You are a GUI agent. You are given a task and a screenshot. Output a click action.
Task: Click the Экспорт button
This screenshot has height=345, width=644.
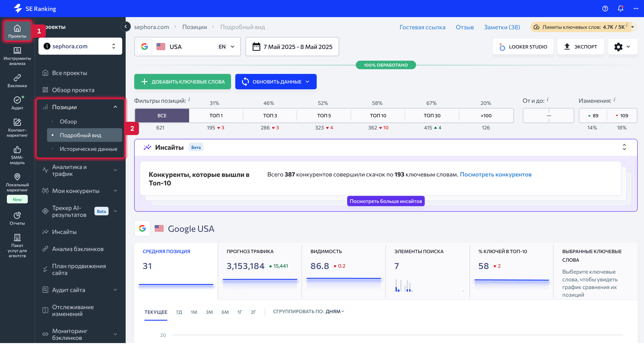(580, 47)
